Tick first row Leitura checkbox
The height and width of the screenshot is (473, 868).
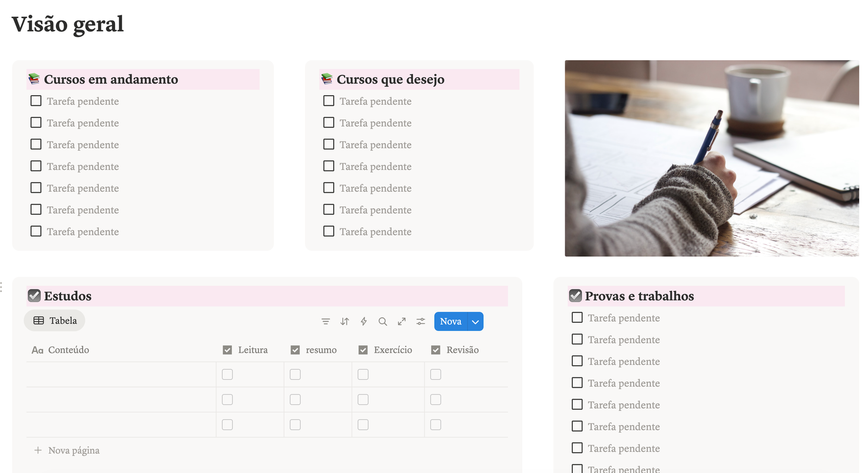227,375
